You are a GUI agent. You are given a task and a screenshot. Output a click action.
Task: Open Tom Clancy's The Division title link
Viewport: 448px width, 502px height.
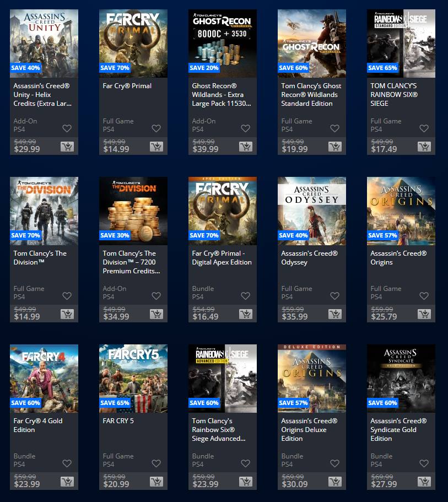click(40, 258)
